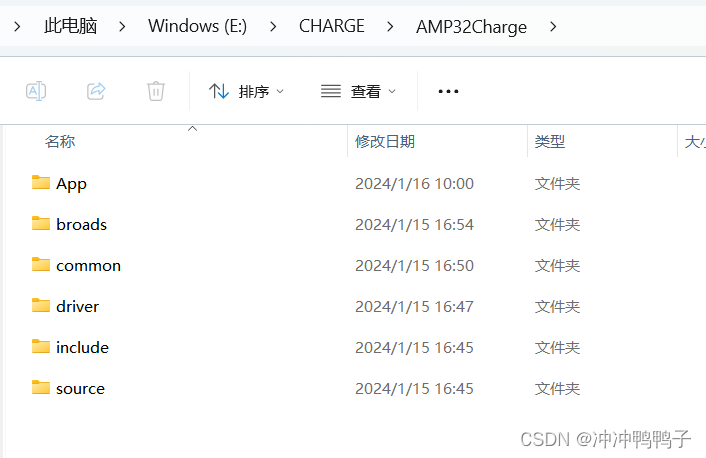Click AMP32Charge breadcrumb segment
The height and width of the screenshot is (458, 706).
tap(471, 27)
